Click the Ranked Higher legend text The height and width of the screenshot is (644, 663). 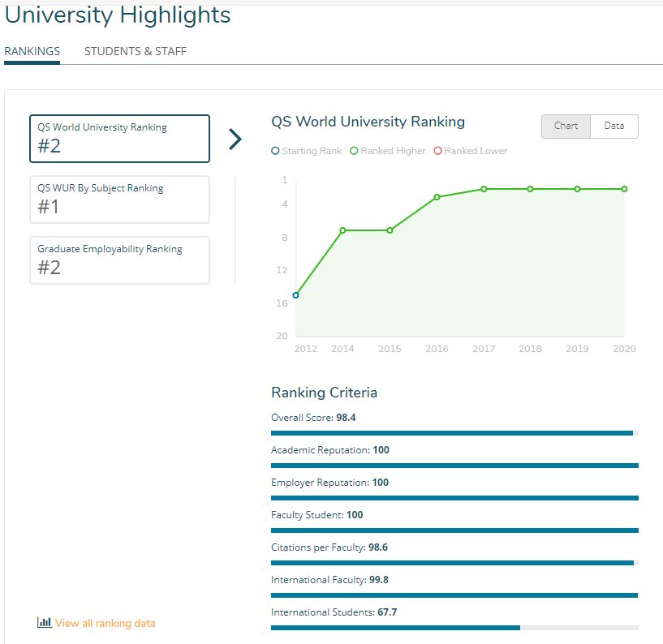click(x=393, y=151)
